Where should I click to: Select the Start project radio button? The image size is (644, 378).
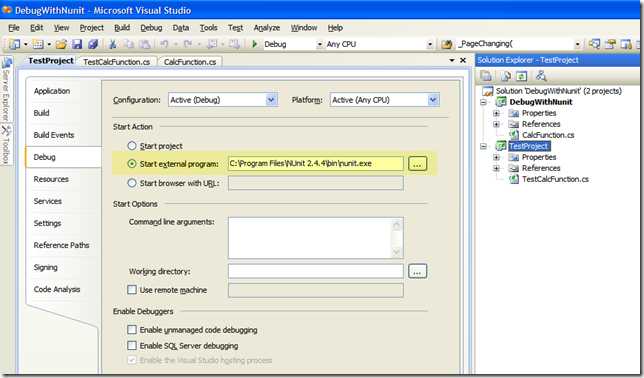tap(131, 145)
